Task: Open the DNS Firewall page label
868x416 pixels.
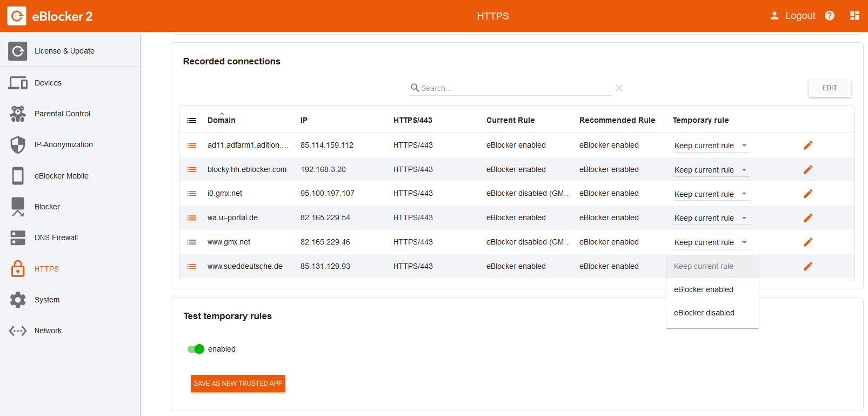Action: pos(56,237)
